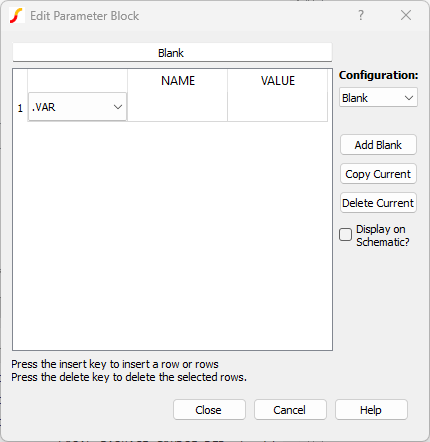Screen dimensions: 430x442
Task: Select the Blank configuration tab header
Action: (172, 53)
